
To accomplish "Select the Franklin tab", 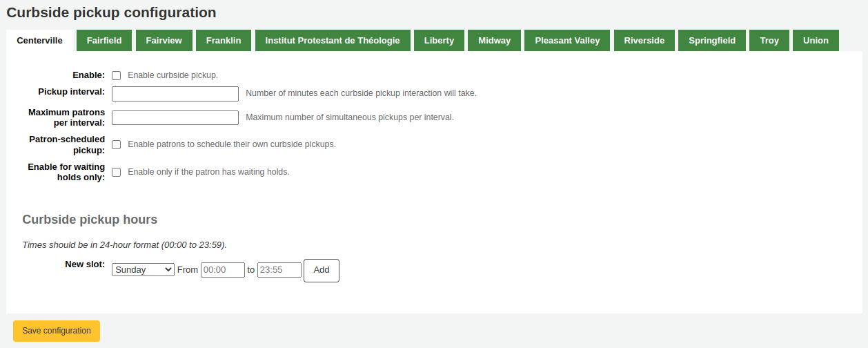I will [x=224, y=41].
